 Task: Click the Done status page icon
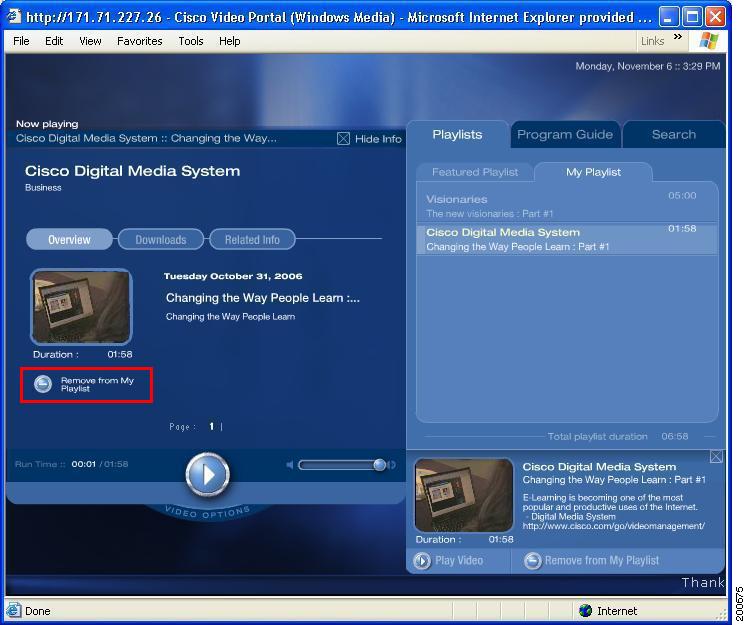(x=13, y=610)
